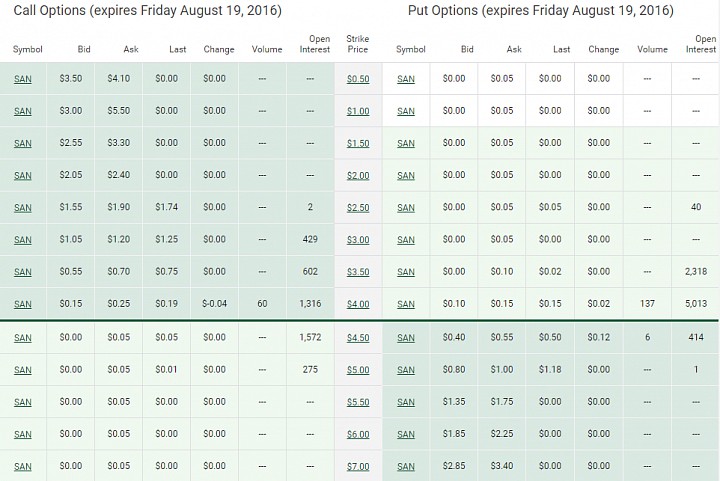Image resolution: width=720 pixels, height=481 pixels.
Task: Click the call open interest value 1,572
Action: [310, 337]
